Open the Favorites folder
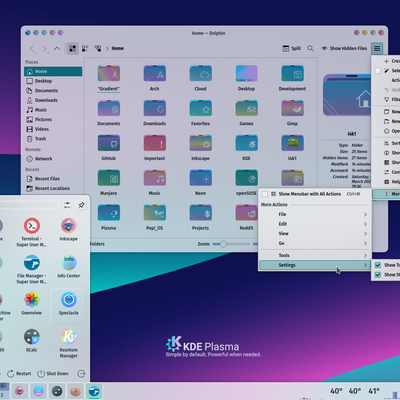Screen dimensions: 400x400 coord(200,113)
